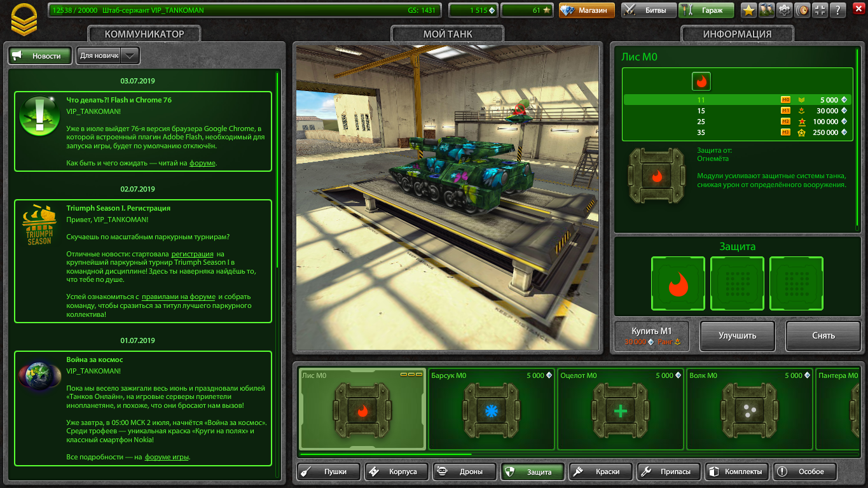Select the Барсук M0 freeze module

[492, 409]
